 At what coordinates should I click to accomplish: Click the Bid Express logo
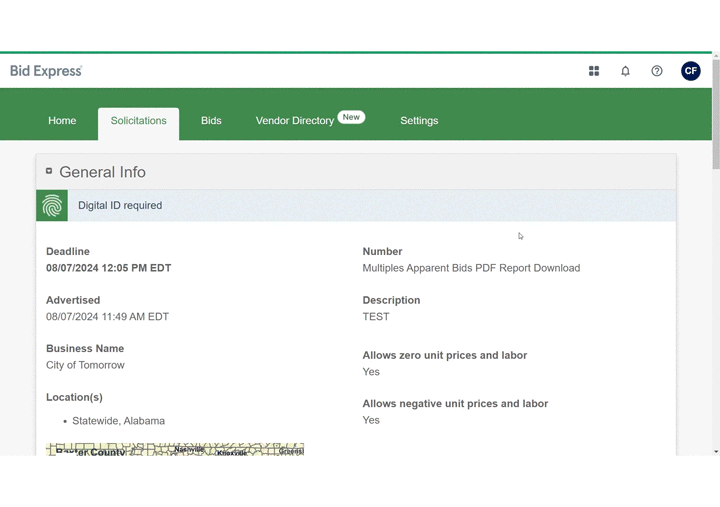(x=46, y=71)
